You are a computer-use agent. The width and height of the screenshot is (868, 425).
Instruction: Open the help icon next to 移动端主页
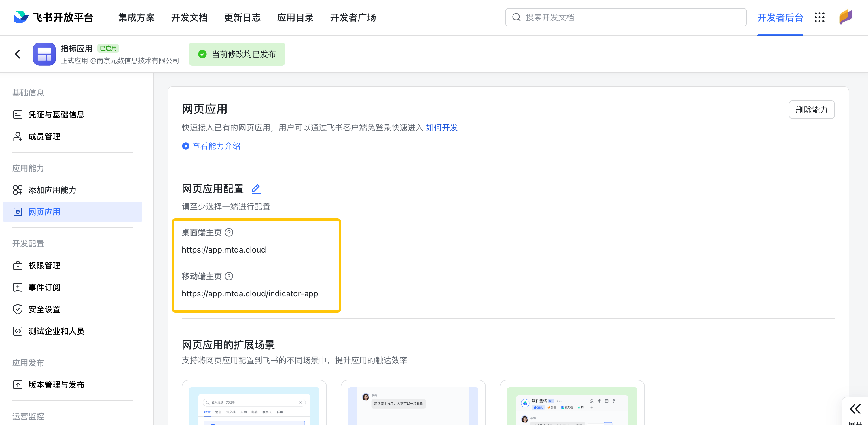229,276
